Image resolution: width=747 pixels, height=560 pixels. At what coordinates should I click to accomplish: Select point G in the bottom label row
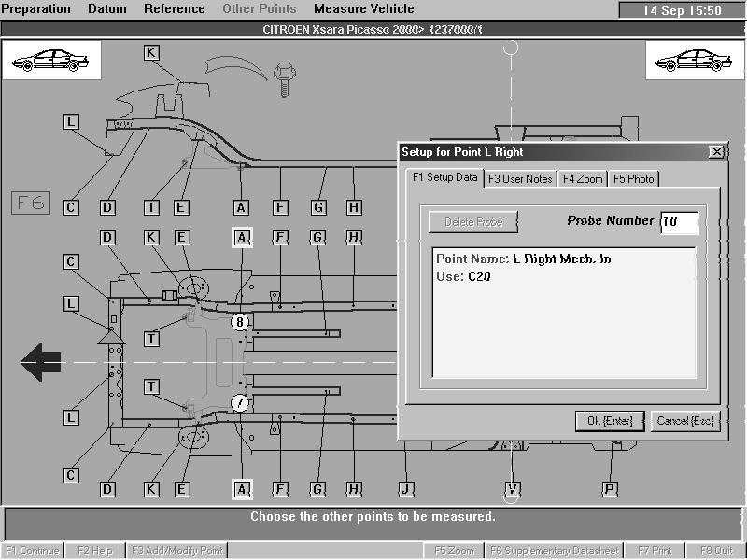[x=318, y=489]
